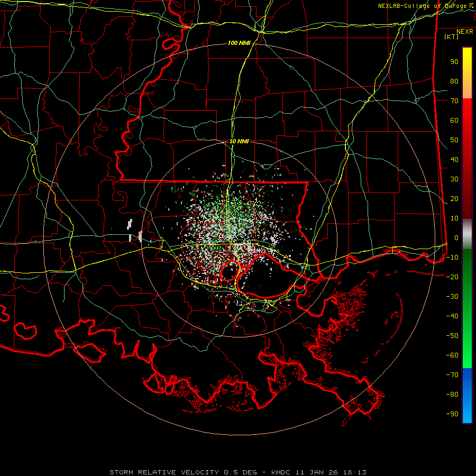Click the -80 value on velocity scale

tap(452, 395)
